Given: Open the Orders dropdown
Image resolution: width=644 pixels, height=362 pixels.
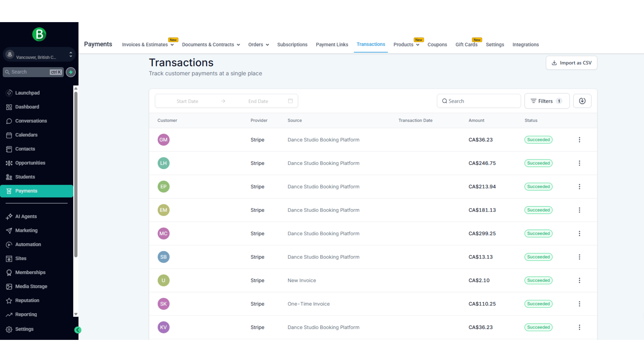Looking at the screenshot, I should point(258,44).
